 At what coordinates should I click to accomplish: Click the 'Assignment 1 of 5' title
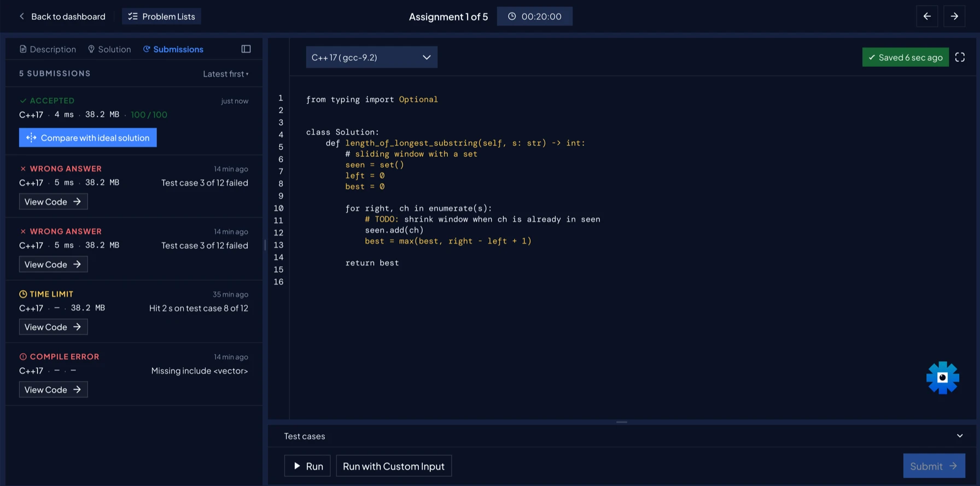[448, 17]
